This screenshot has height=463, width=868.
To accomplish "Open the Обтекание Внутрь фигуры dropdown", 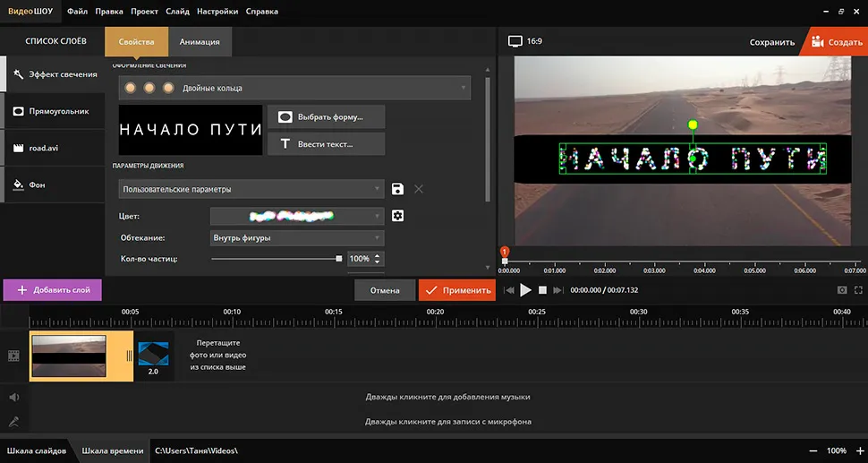I will click(297, 238).
